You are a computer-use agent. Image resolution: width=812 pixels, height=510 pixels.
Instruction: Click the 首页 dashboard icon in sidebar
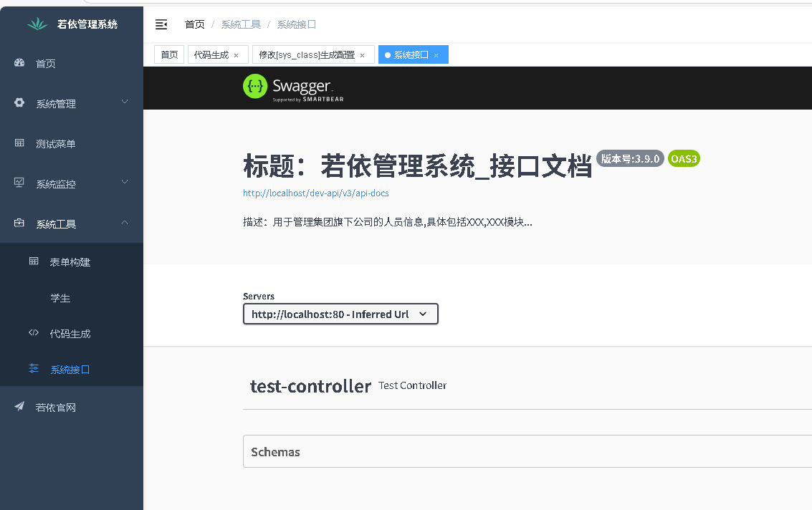pyautogui.click(x=19, y=63)
